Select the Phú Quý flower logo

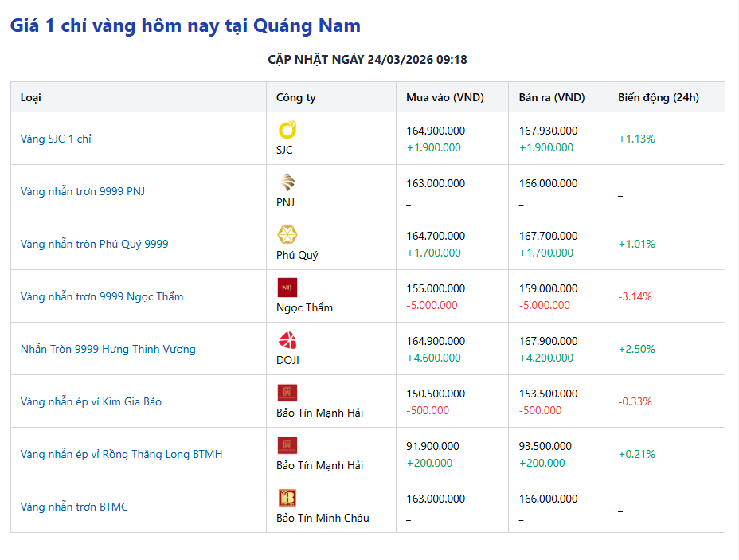(286, 235)
